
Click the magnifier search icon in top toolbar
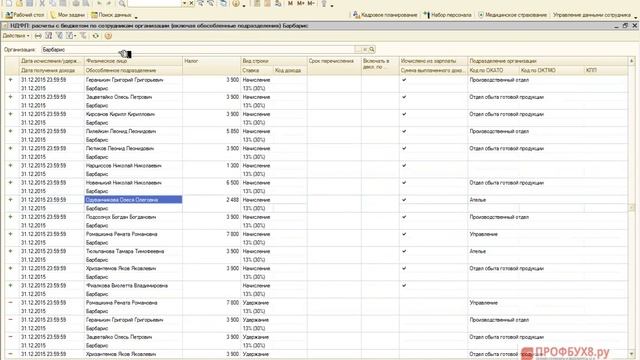(x=122, y=4)
